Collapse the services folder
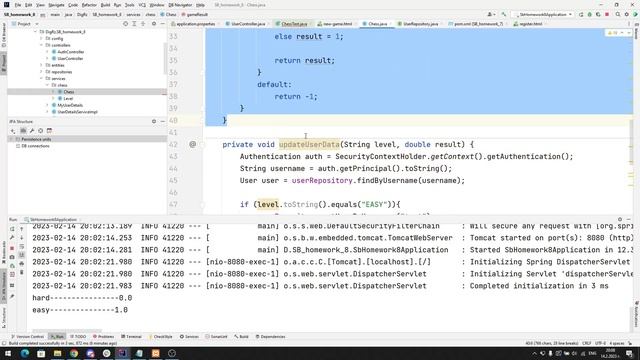Viewport: 640px width, 360px height. coord(41,78)
